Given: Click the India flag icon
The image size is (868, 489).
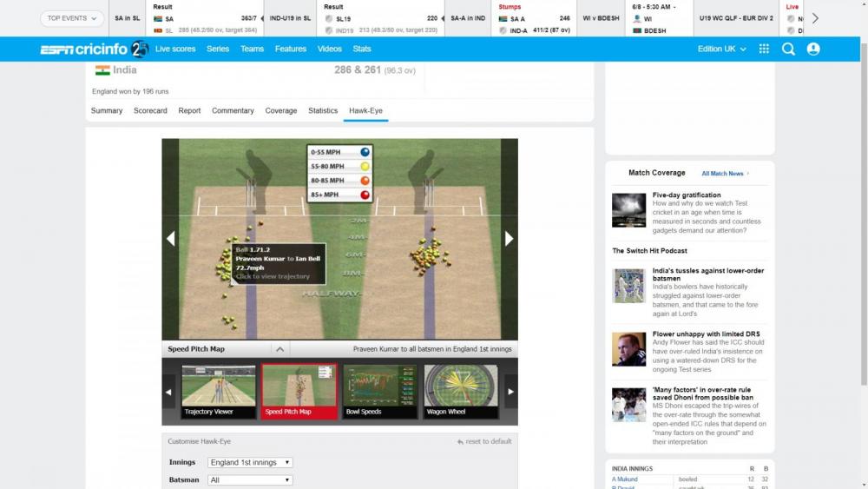Looking at the screenshot, I should tap(102, 70).
